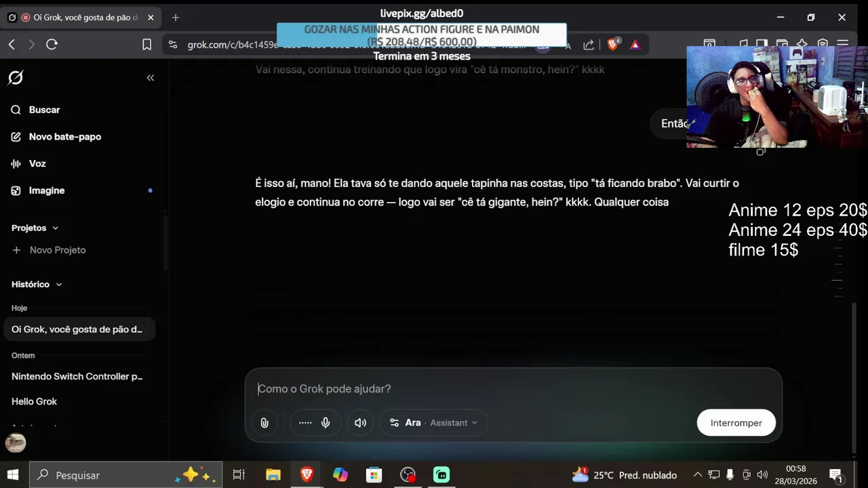The width and height of the screenshot is (868, 488).
Task: Open the Brave hamburger menu
Action: tap(843, 43)
